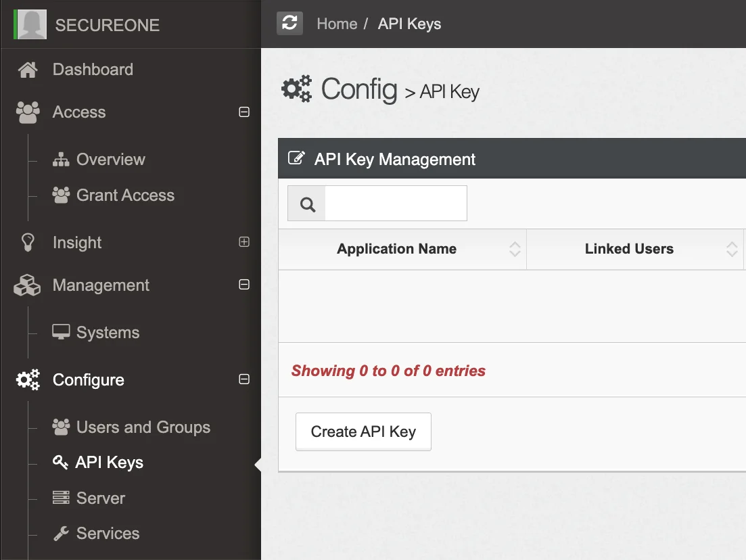Viewport: 746px width, 560px height.
Task: Click the Management menu label
Action: click(101, 285)
